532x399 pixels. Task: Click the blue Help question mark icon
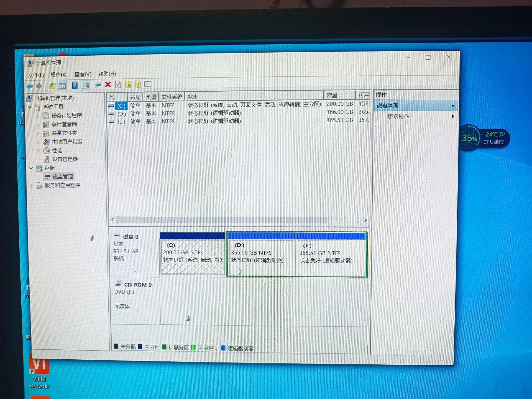pyautogui.click(x=75, y=85)
